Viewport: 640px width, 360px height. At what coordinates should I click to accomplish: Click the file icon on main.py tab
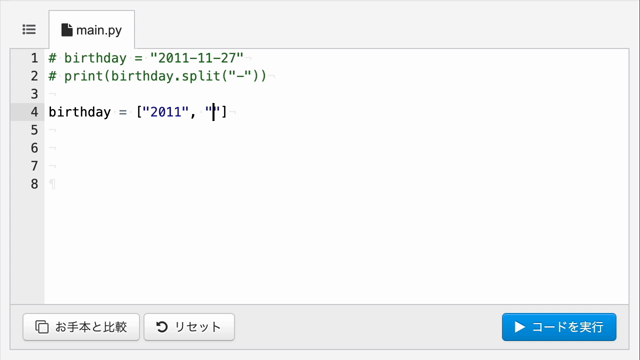coord(67,30)
